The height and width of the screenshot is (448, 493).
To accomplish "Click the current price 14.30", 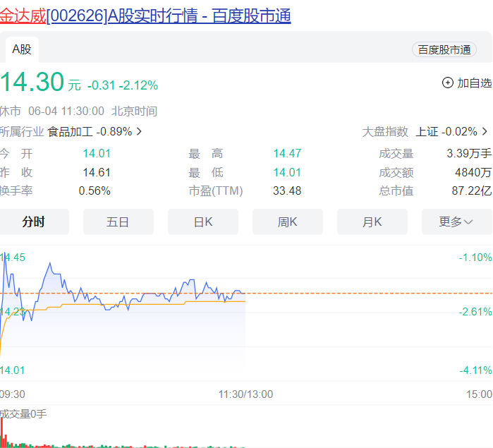I will click(32, 82).
